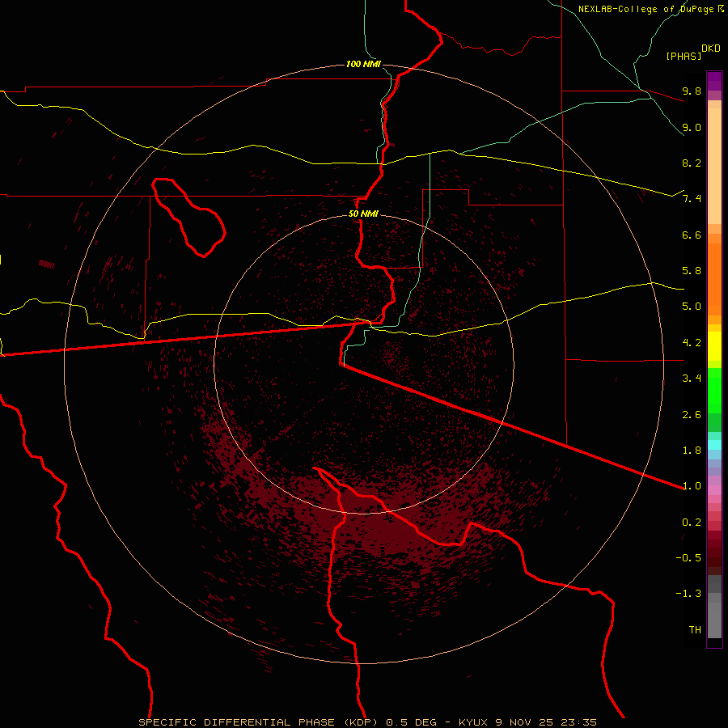Click the 5.8 value on color scale
This screenshot has width=728, height=728.
(x=692, y=271)
